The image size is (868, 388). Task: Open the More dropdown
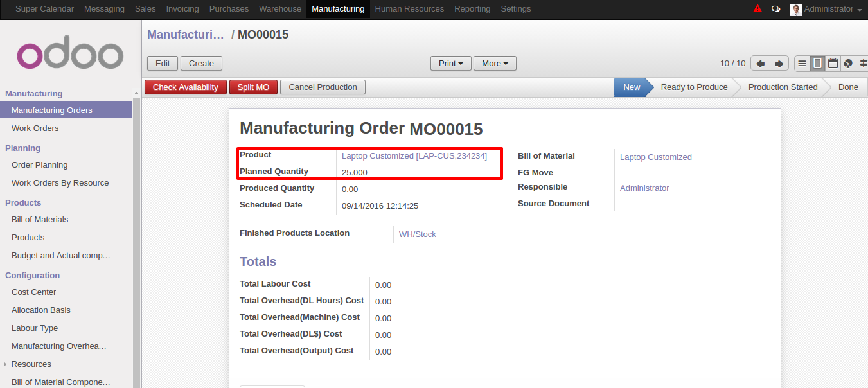tap(495, 64)
